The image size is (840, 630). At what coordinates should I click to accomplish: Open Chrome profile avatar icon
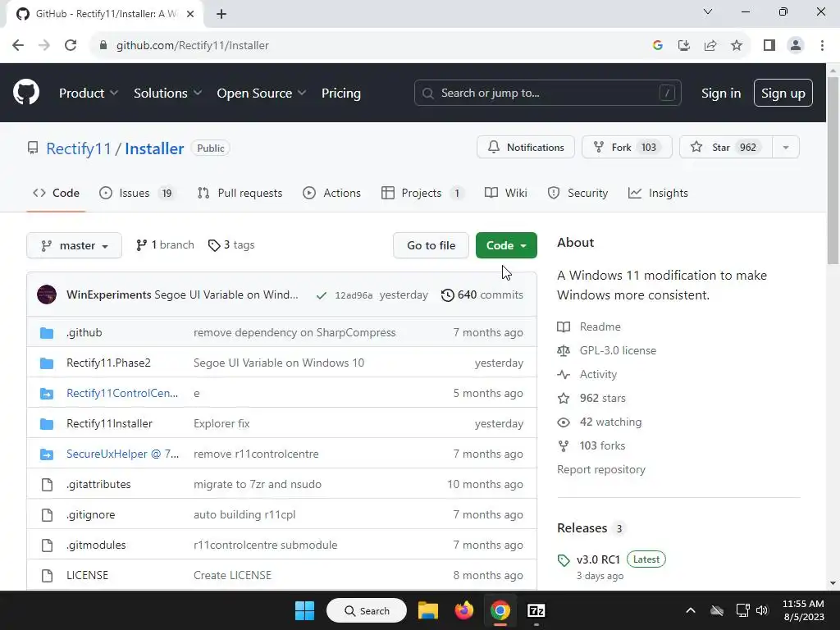coord(796,45)
